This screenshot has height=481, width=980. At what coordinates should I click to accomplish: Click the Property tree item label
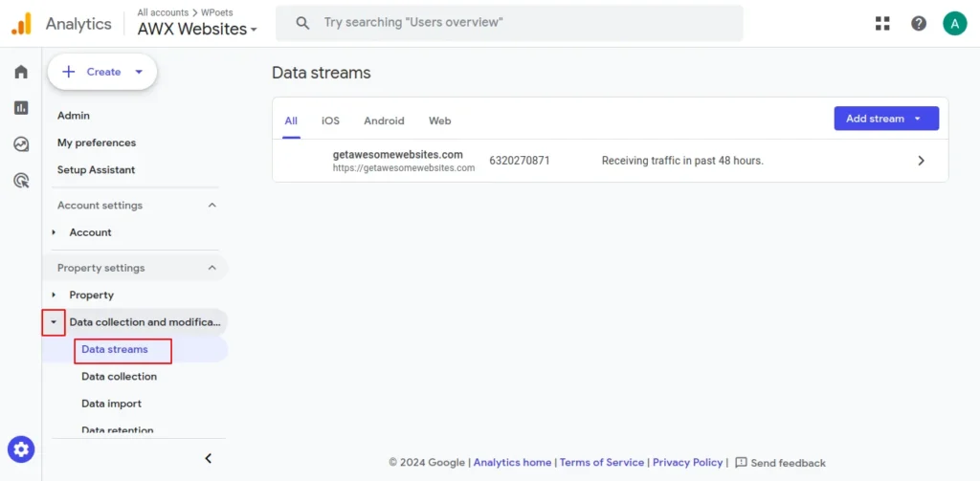point(91,295)
